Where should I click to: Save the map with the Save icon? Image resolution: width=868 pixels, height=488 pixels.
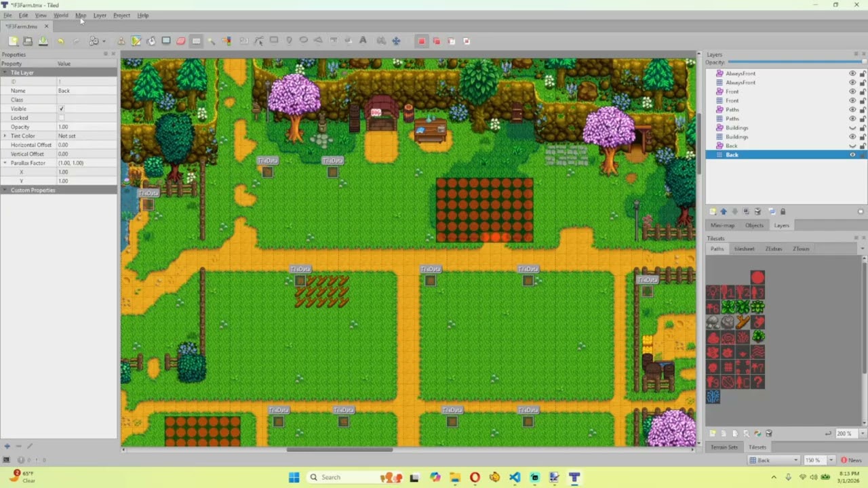click(43, 41)
